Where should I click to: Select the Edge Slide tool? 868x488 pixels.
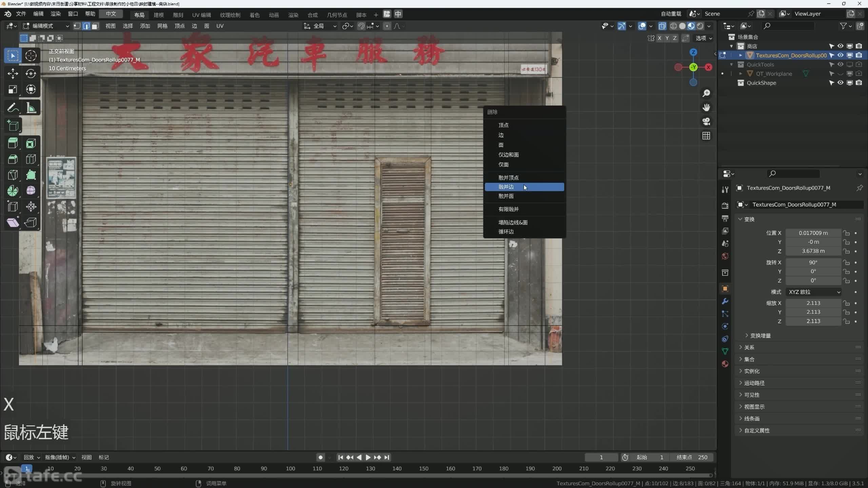coord(13,206)
